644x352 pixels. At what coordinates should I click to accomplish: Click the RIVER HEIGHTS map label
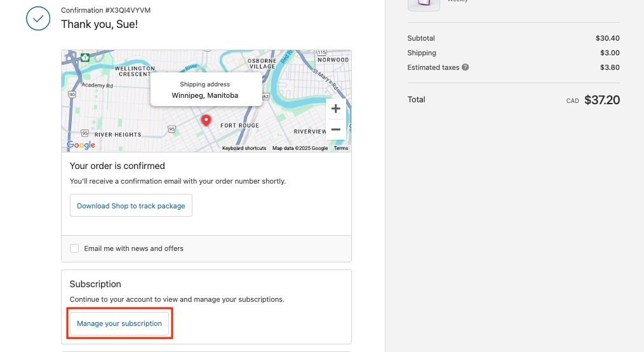click(x=118, y=135)
